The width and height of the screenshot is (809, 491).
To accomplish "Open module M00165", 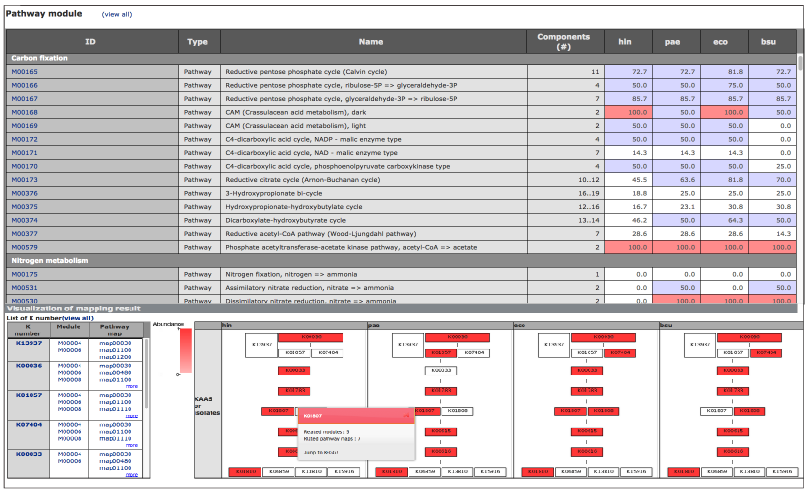I will (x=25, y=72).
